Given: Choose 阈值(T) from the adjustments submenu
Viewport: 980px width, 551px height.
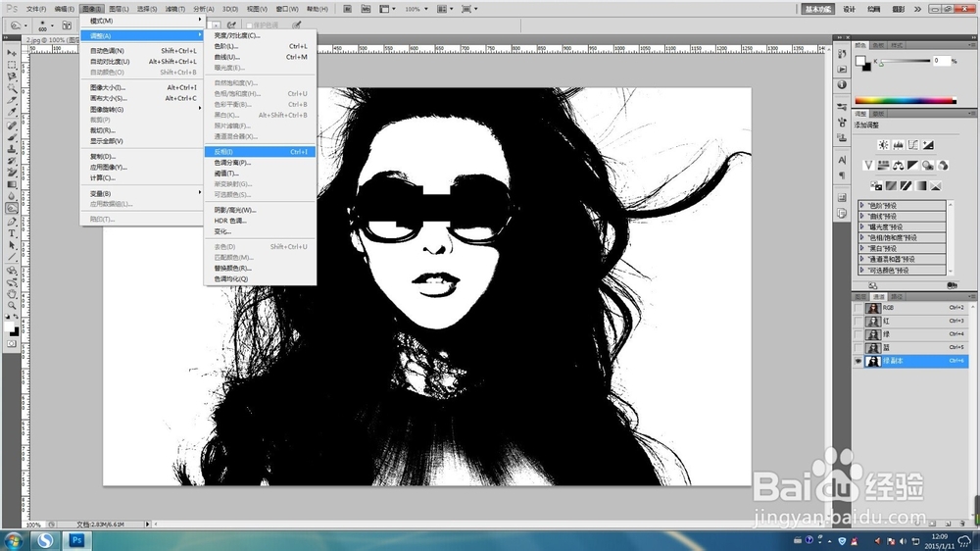Looking at the screenshot, I should click(x=225, y=174).
